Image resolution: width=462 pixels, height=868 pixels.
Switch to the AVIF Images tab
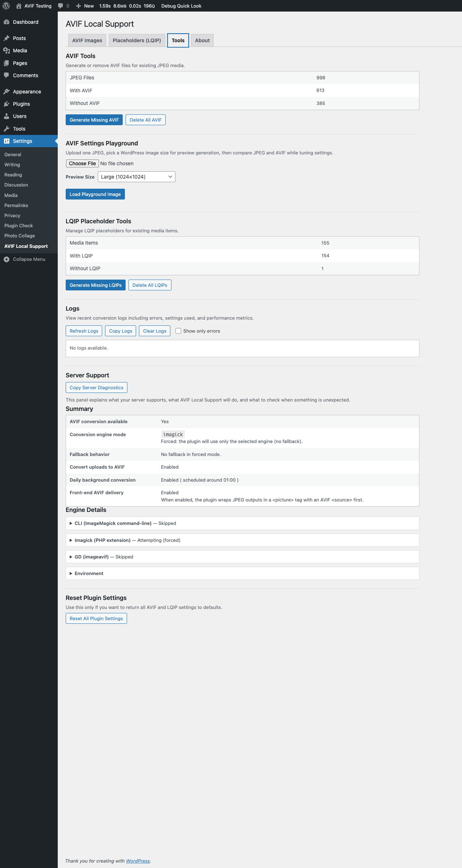tap(87, 40)
